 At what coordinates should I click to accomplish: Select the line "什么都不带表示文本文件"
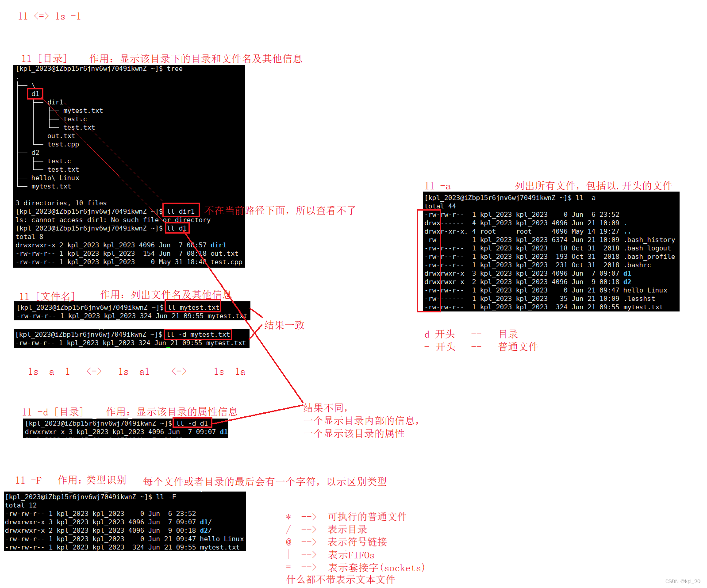(x=341, y=580)
